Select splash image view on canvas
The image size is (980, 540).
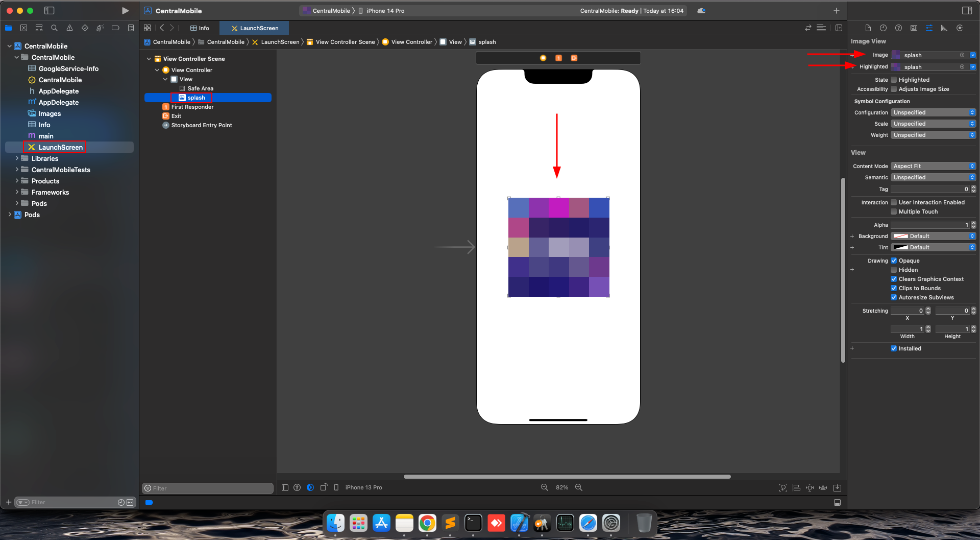(x=558, y=247)
